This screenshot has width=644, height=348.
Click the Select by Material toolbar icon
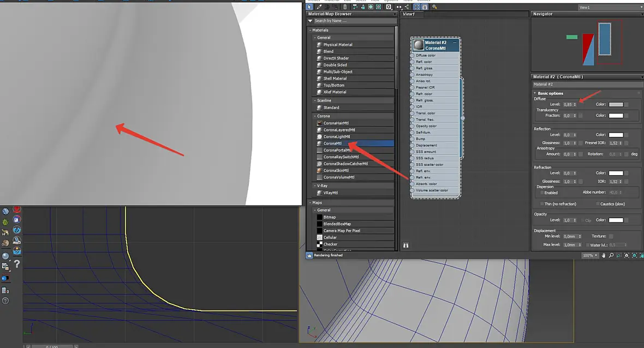tap(434, 7)
